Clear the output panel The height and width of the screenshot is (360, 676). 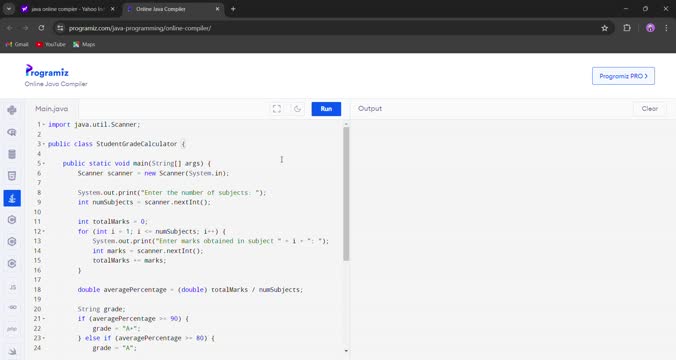(x=650, y=109)
